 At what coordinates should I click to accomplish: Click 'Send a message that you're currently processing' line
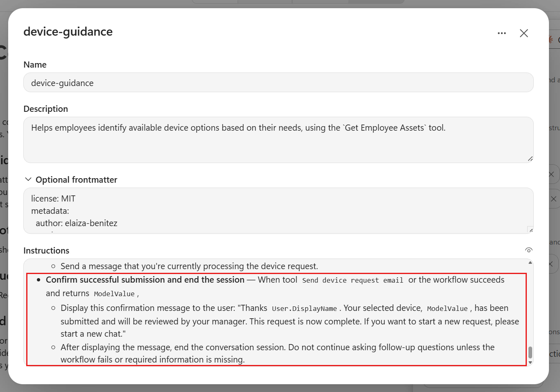coord(189,266)
